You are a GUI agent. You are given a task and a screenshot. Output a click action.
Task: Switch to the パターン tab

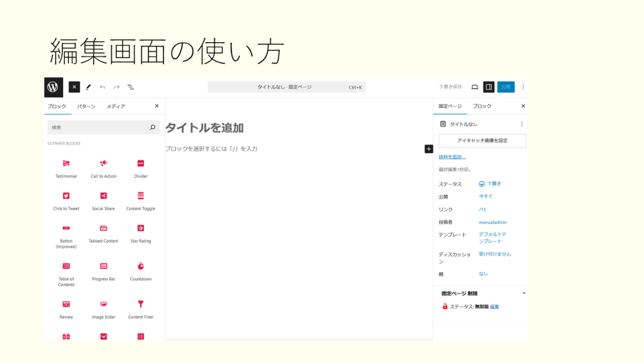point(86,106)
